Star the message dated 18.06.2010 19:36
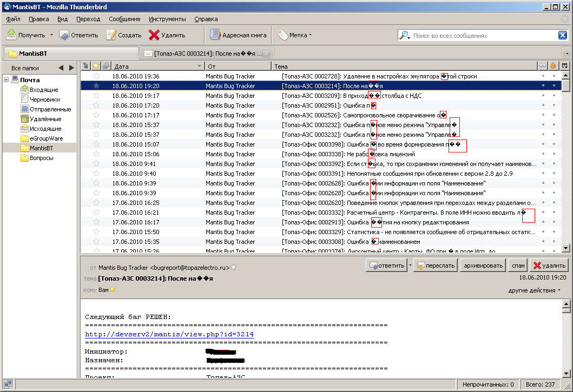Image resolution: width=573 pixels, height=392 pixels. pyautogui.click(x=96, y=76)
